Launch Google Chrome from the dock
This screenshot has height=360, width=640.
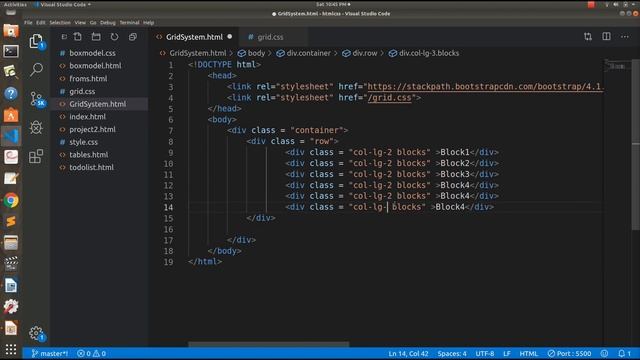coord(11,200)
